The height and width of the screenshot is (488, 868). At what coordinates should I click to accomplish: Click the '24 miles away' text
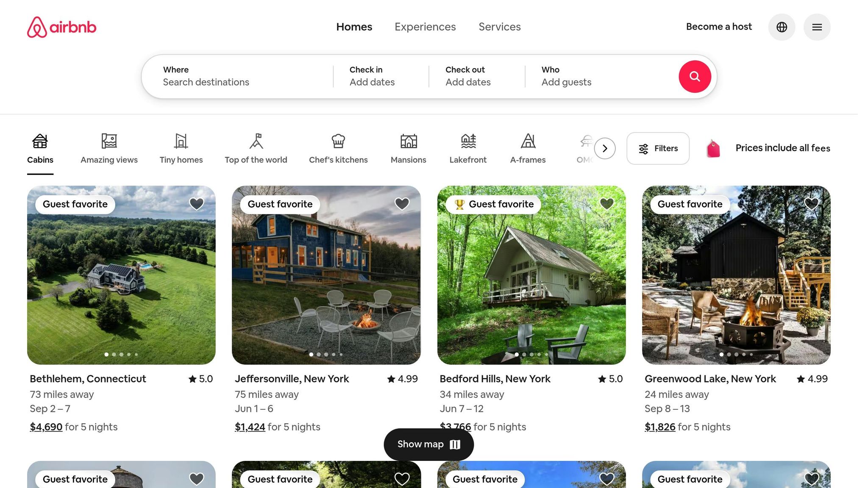tap(677, 394)
